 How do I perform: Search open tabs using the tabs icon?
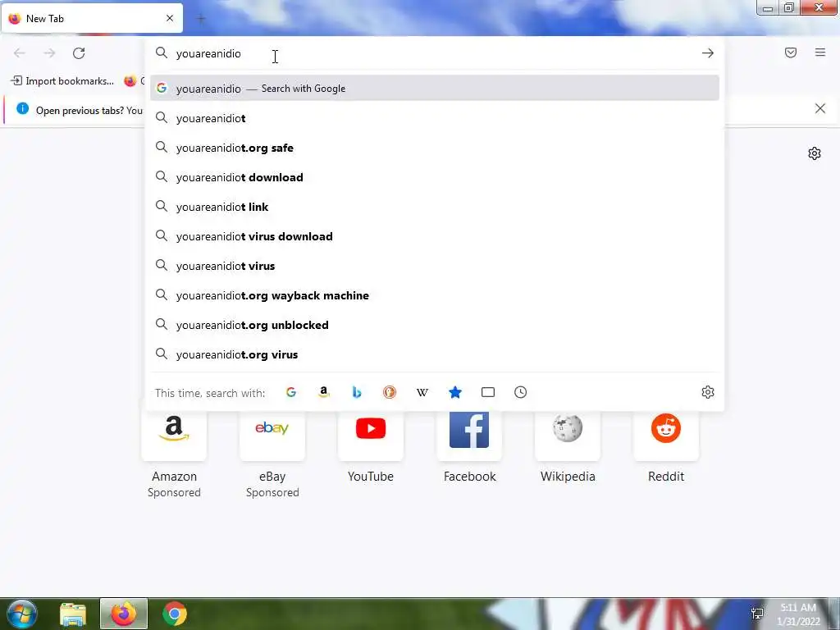tap(488, 392)
